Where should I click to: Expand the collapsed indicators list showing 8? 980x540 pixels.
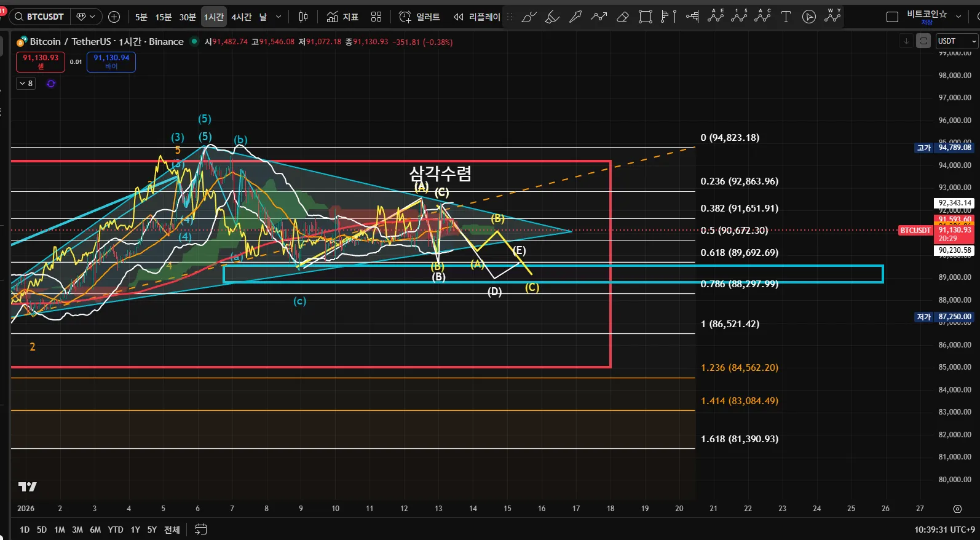[26, 84]
